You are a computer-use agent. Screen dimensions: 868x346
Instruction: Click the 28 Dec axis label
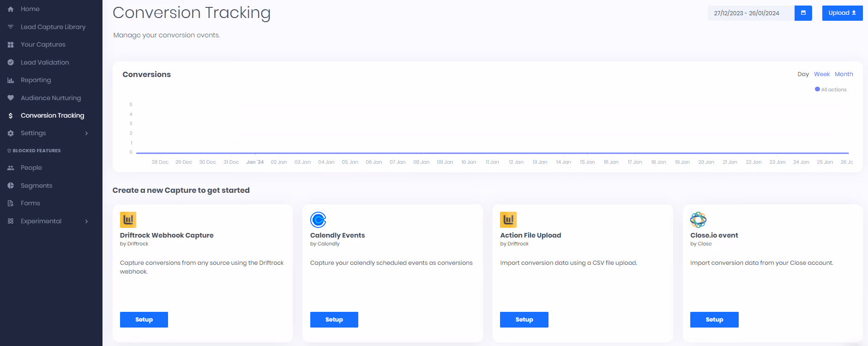click(x=160, y=162)
